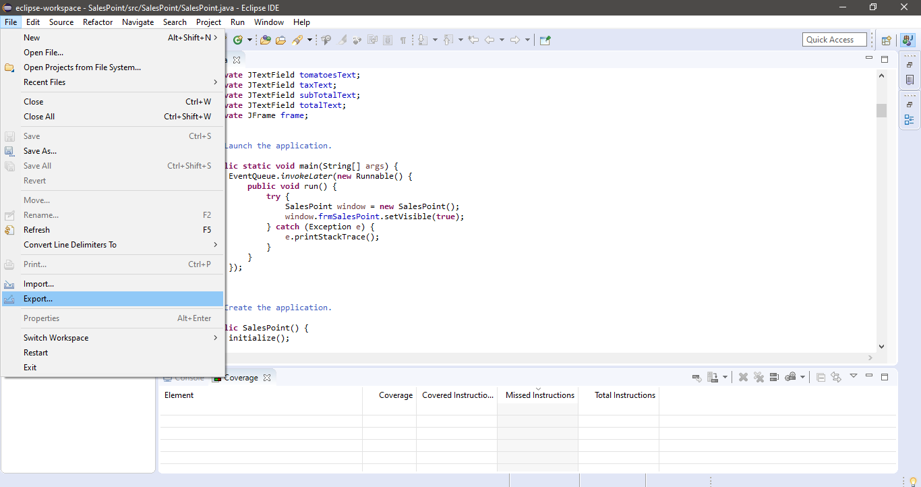Open the Dump Execution Data dropdown

725,377
